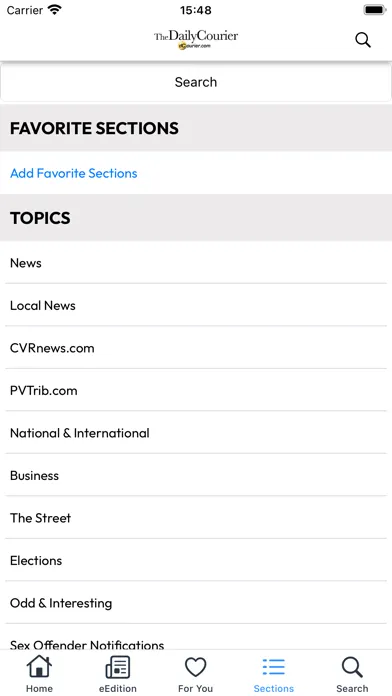This screenshot has height=696, width=392.
Task: Open the Elections topic
Action: pos(196,560)
